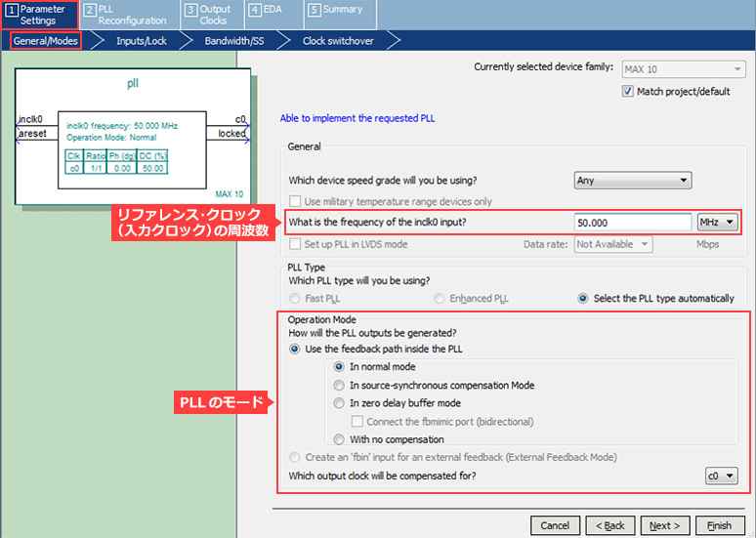Screen dimensions: 756x538
Task: Toggle Match project/default checkbox
Action: click(628, 92)
